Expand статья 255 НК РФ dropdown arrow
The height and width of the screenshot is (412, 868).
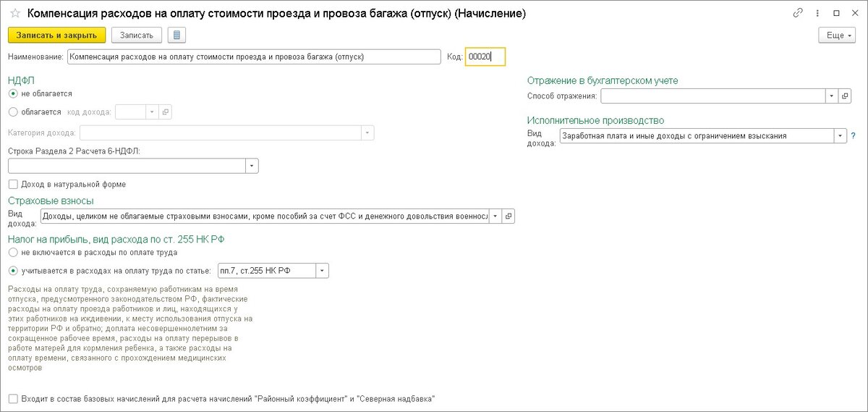pos(323,271)
